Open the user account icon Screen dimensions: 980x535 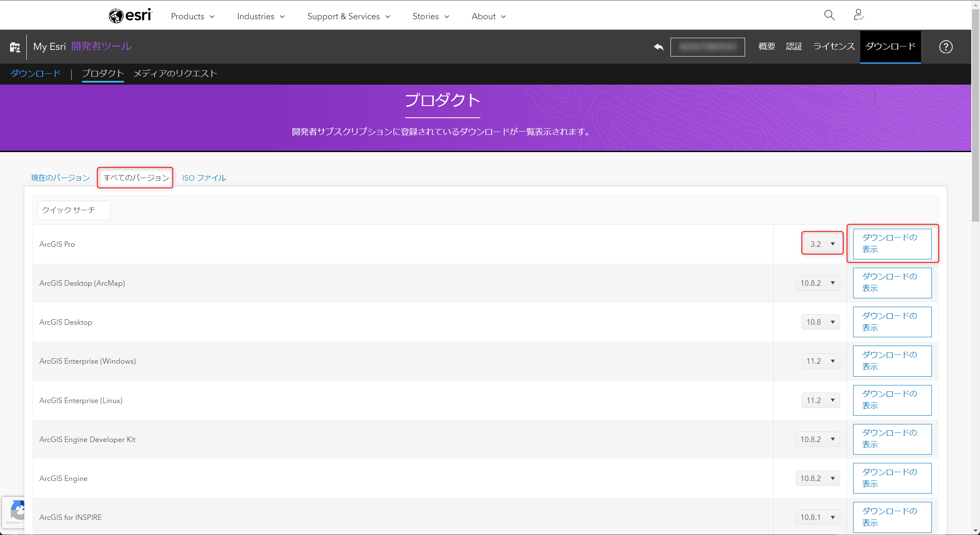(859, 16)
